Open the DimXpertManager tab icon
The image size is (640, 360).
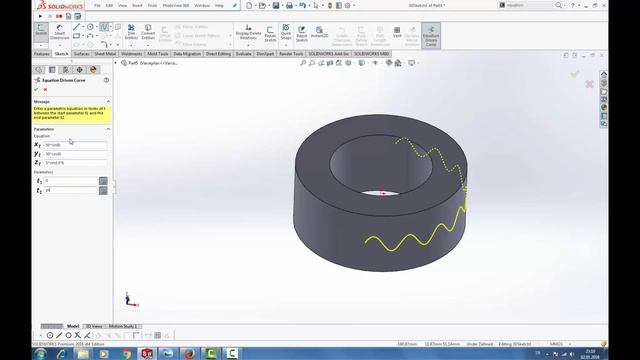pyautogui.click(x=80, y=70)
